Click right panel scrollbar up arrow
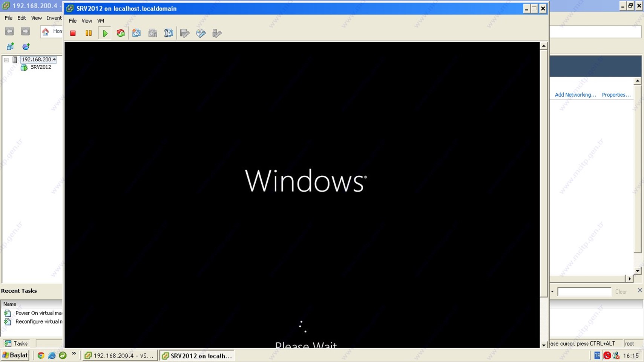 637,81
